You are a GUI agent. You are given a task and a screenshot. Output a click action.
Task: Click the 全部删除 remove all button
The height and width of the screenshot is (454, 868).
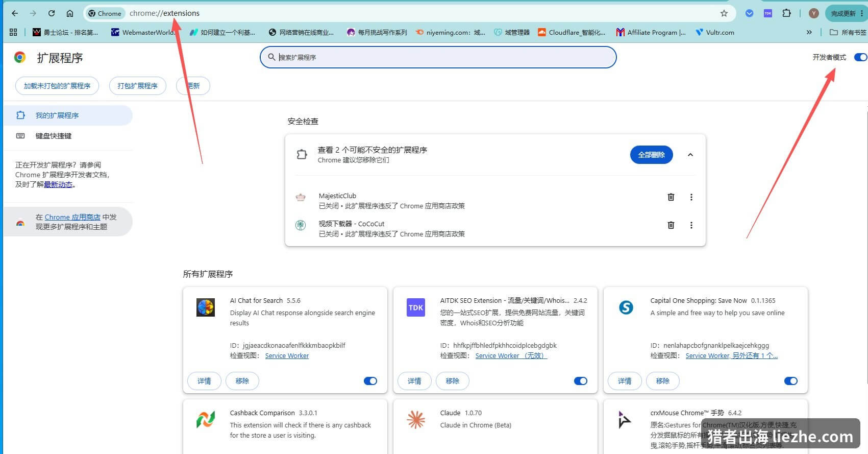tap(652, 155)
